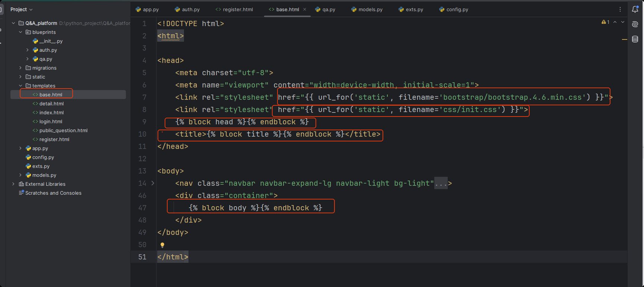Image resolution: width=644 pixels, height=287 pixels.
Task: Collapse the blueprints folder
Action: (x=20, y=32)
